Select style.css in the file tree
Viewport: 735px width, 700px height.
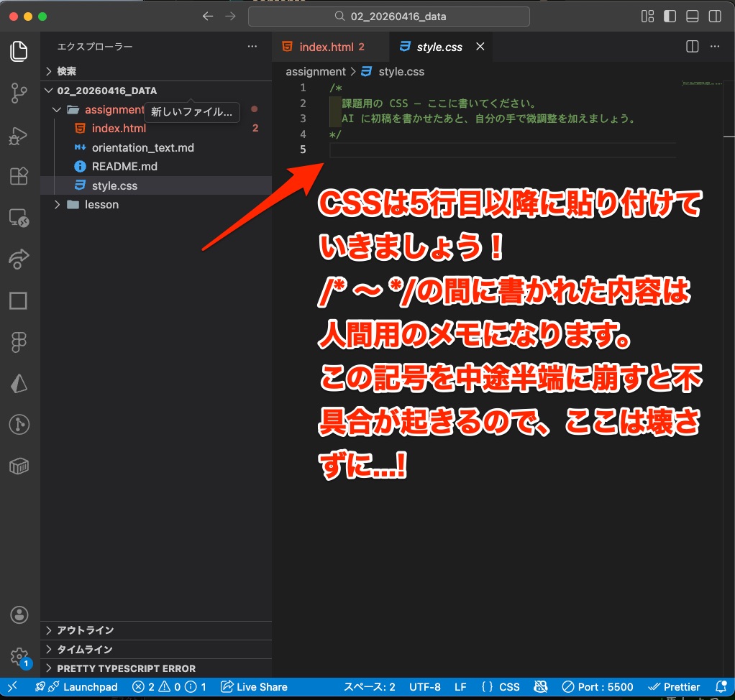pyautogui.click(x=156, y=185)
